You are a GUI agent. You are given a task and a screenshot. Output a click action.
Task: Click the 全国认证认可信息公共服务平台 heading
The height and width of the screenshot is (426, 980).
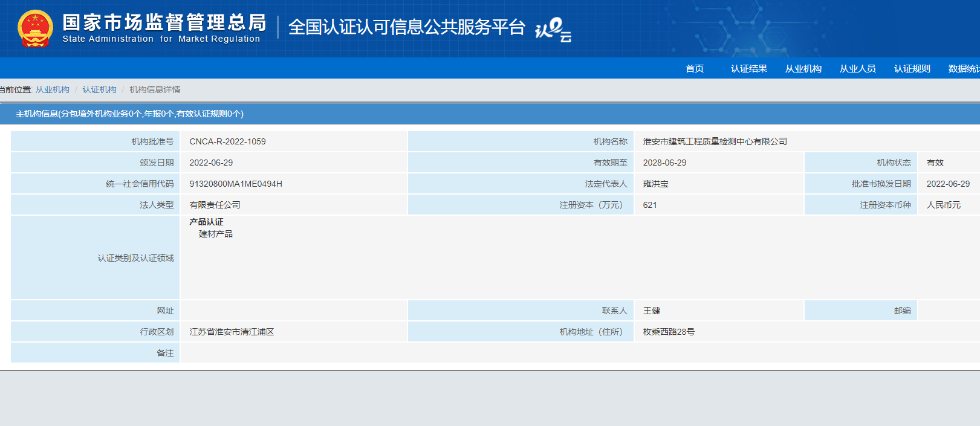pos(406,27)
